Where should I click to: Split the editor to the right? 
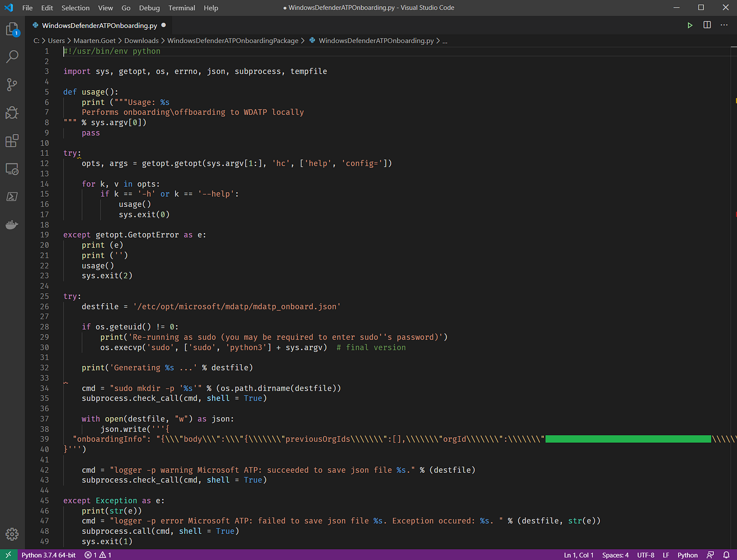(x=707, y=25)
